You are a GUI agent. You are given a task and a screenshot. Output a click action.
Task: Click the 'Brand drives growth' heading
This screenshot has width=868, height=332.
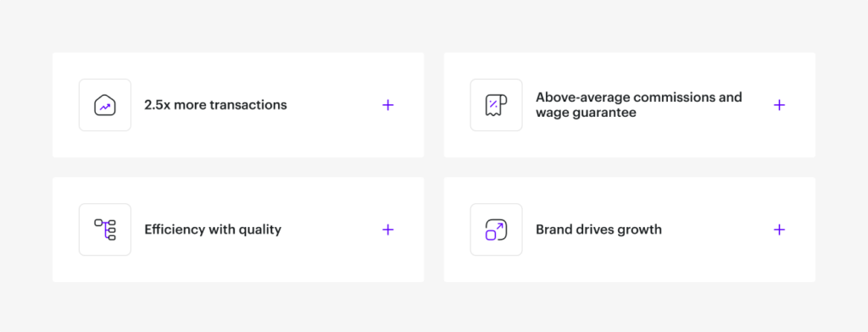tap(598, 230)
